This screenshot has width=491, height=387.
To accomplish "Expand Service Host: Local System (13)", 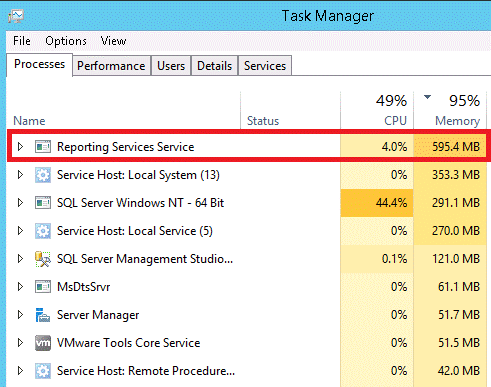I will (20, 175).
